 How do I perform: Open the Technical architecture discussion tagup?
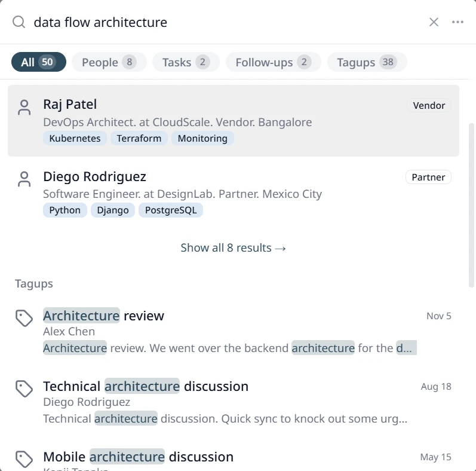click(234, 402)
